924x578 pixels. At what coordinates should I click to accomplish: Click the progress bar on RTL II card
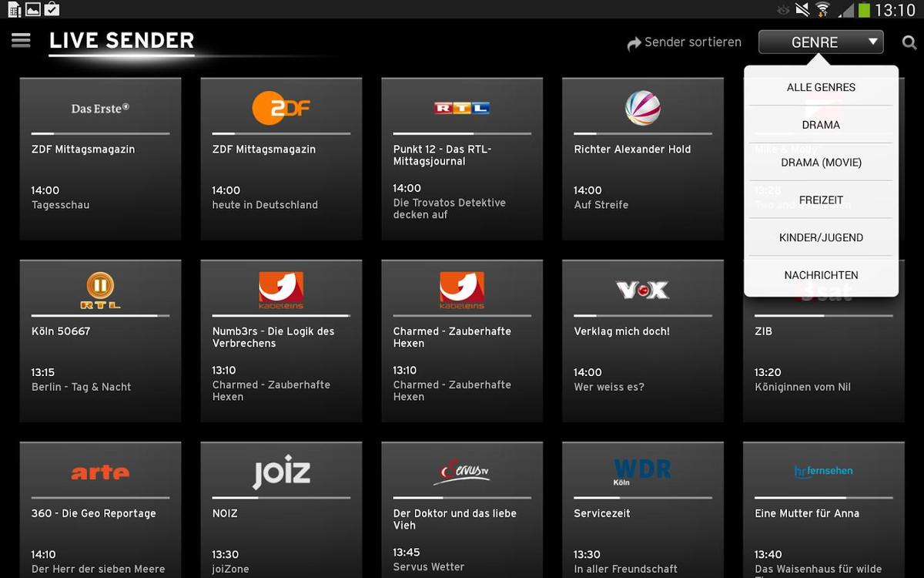(x=100, y=316)
